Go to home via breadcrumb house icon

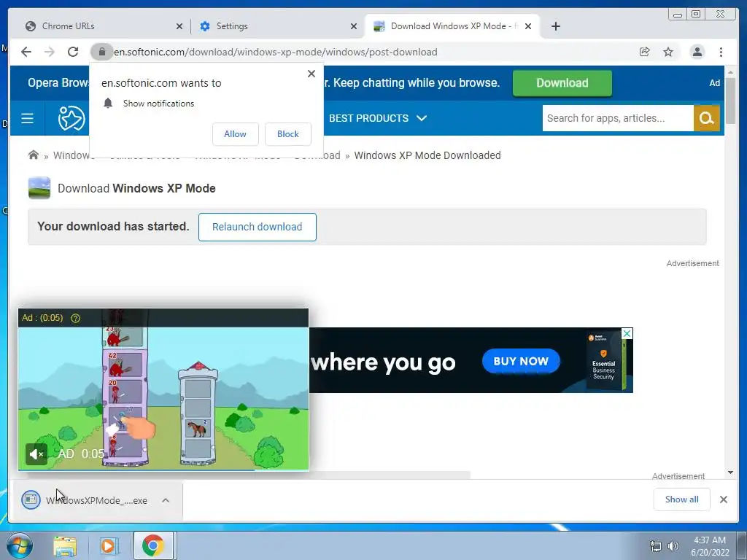pos(34,155)
